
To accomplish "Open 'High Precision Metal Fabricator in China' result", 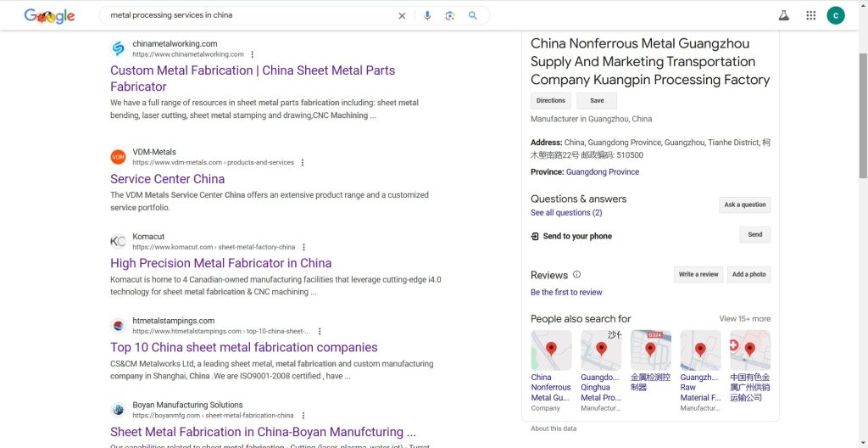I will [x=221, y=263].
